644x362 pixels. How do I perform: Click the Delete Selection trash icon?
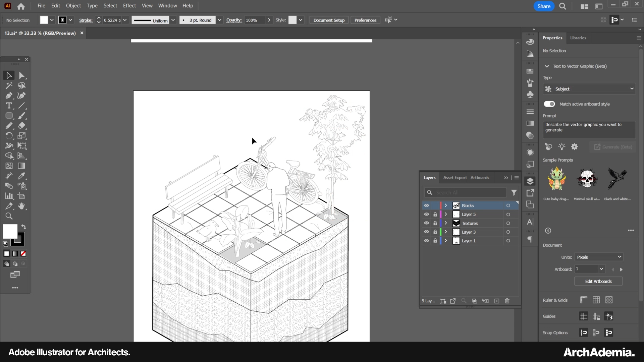click(x=507, y=301)
